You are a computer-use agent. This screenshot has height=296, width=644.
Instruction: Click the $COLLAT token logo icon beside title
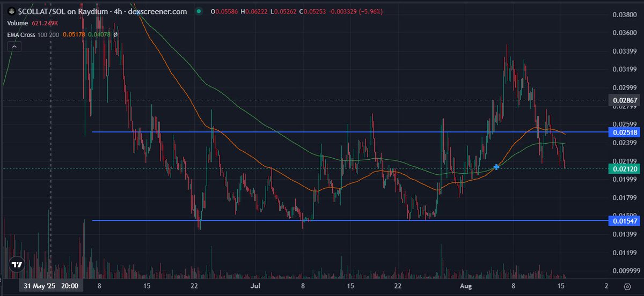(11, 11)
